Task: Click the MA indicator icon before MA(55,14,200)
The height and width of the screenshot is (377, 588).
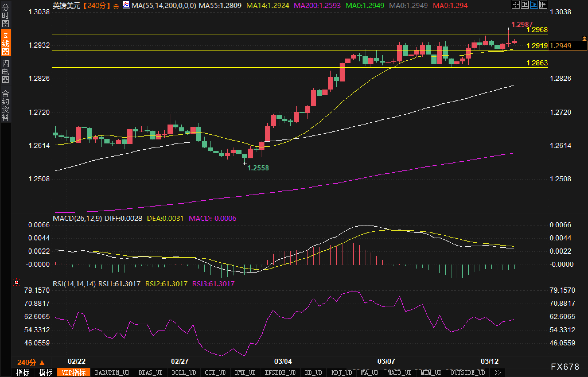Action: click(126, 5)
